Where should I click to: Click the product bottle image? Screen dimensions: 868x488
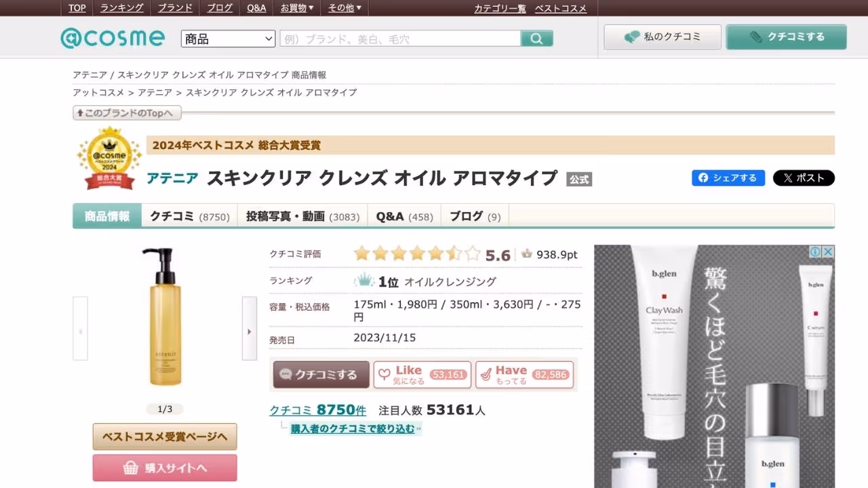click(x=165, y=317)
